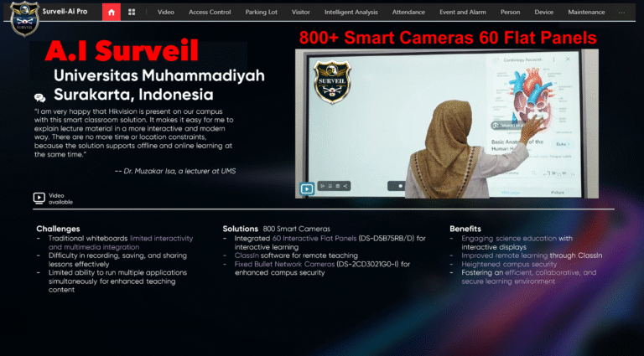Click 'Video available' label
Screen dimensions: 644x356
[x=60, y=199]
